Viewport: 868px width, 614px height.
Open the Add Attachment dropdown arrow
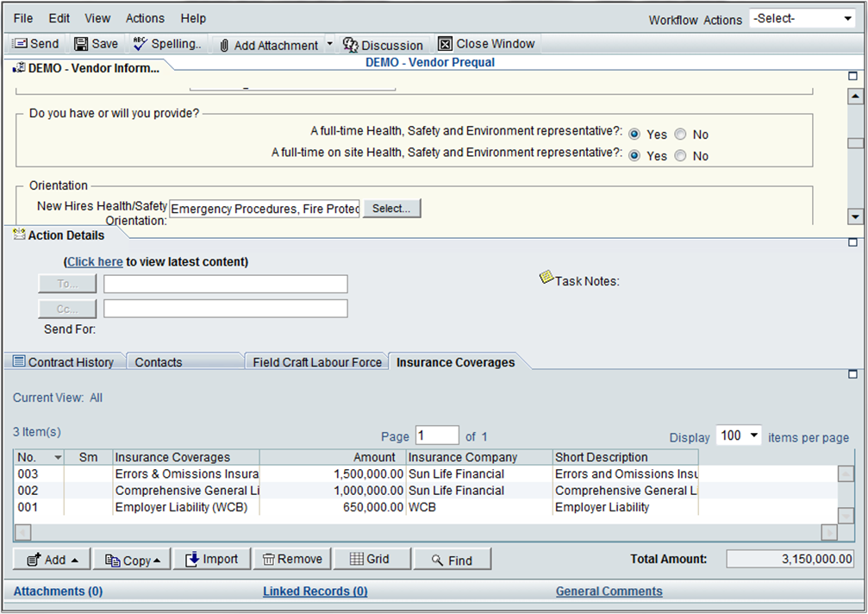pos(328,45)
